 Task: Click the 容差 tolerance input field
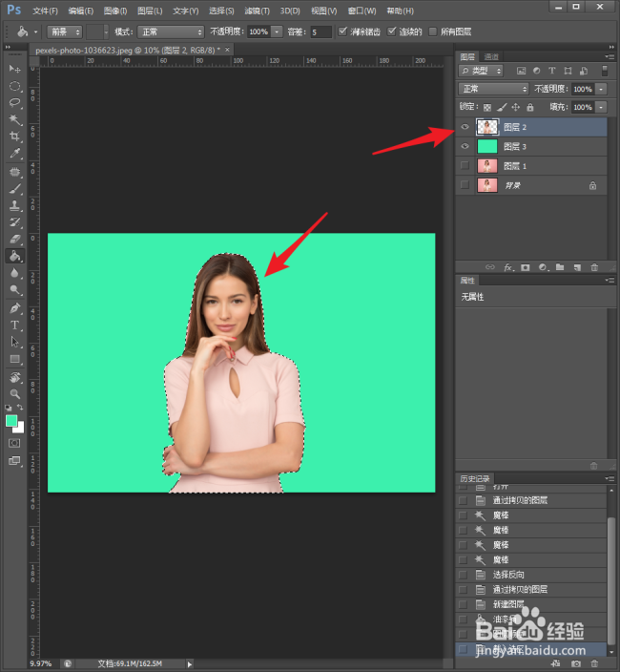pyautogui.click(x=320, y=31)
